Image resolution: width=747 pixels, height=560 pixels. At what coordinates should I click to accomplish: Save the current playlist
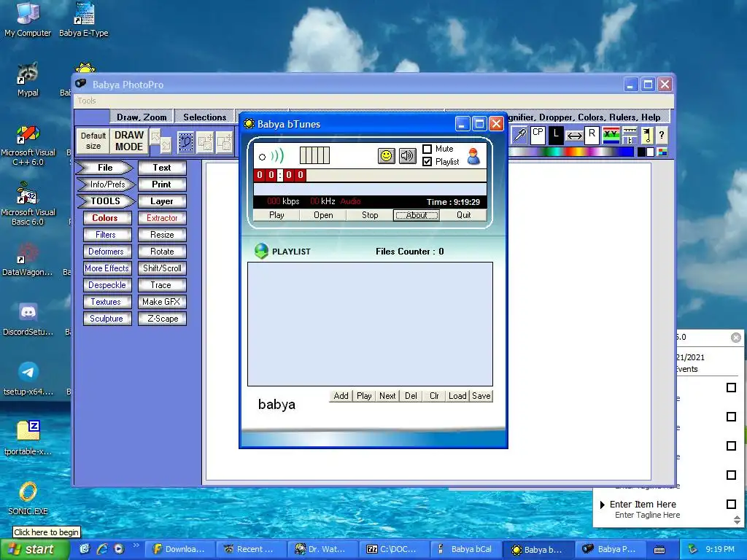click(x=481, y=396)
